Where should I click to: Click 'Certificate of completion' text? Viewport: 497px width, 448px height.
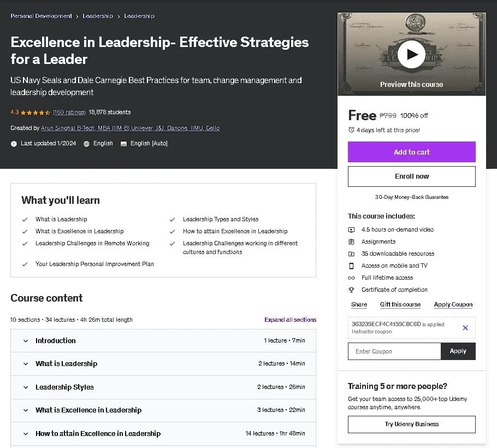click(x=394, y=290)
